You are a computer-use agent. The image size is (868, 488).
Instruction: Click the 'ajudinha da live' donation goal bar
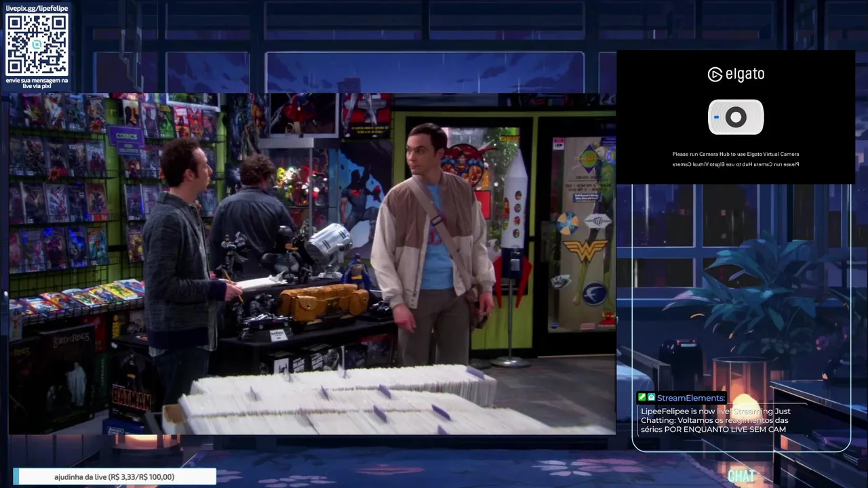[115, 477]
